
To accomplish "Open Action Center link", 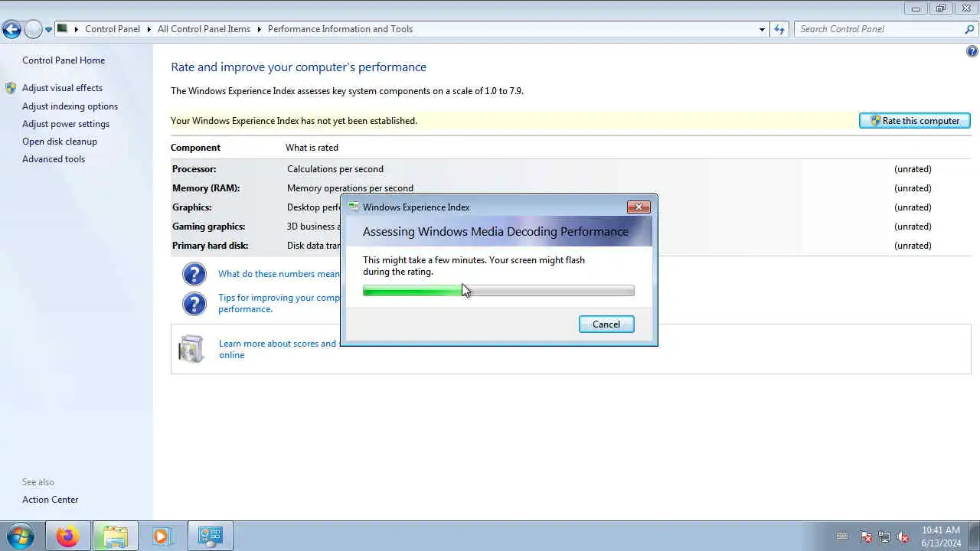I will click(50, 500).
